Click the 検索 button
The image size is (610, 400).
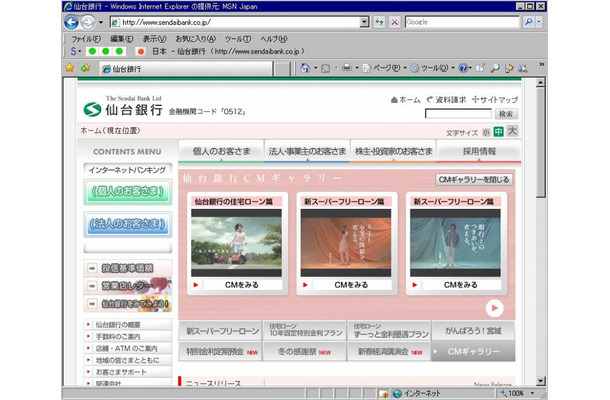[x=506, y=114]
